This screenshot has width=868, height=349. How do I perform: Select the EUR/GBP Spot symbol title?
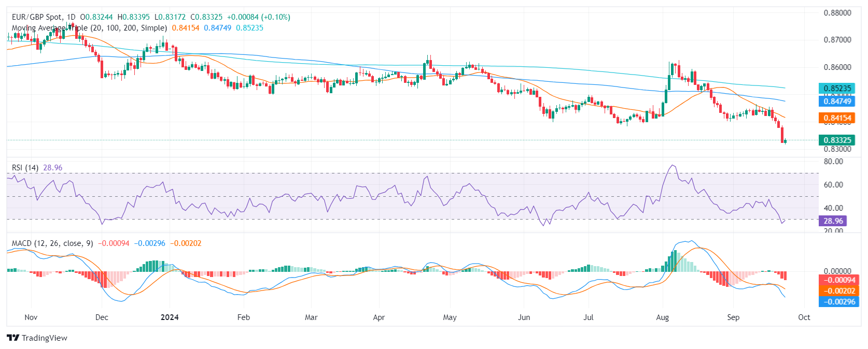tap(37, 17)
